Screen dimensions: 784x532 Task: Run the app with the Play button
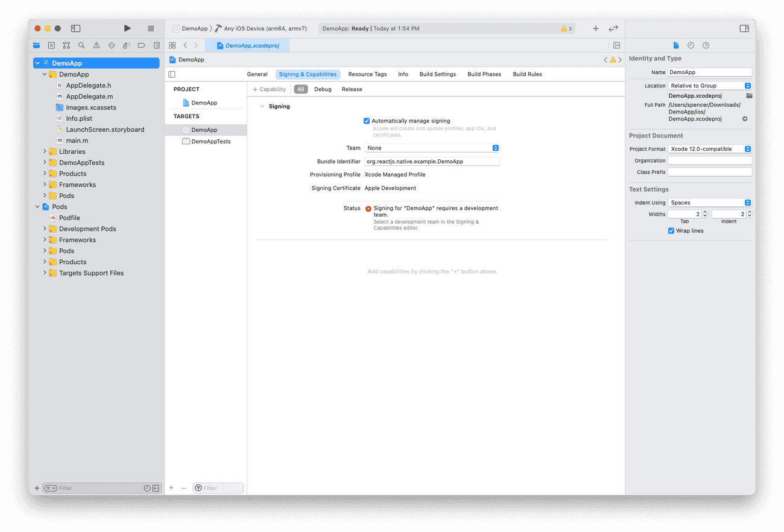coord(127,28)
